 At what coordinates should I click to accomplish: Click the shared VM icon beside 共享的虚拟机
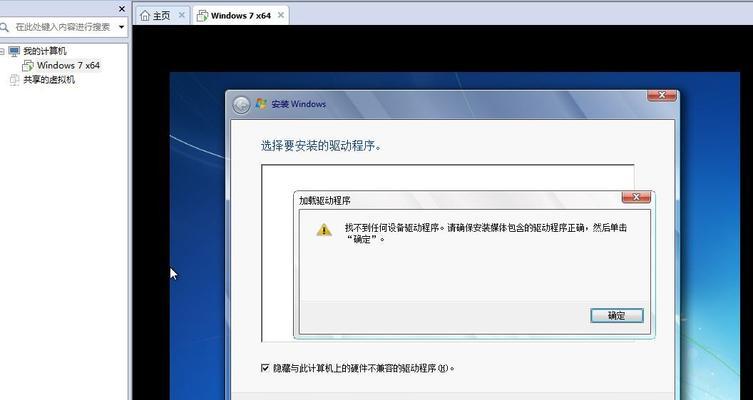pos(14,80)
